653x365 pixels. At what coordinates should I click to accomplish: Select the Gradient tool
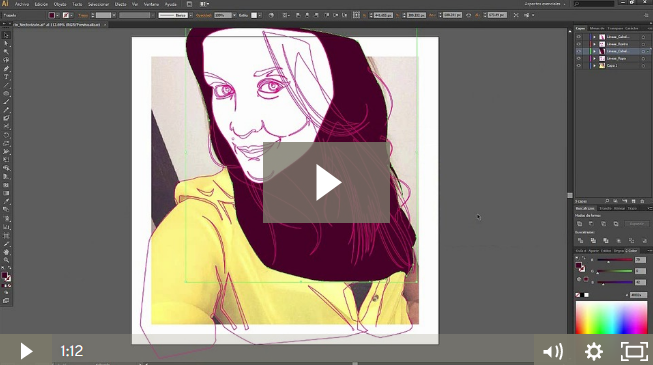pyautogui.click(x=6, y=193)
